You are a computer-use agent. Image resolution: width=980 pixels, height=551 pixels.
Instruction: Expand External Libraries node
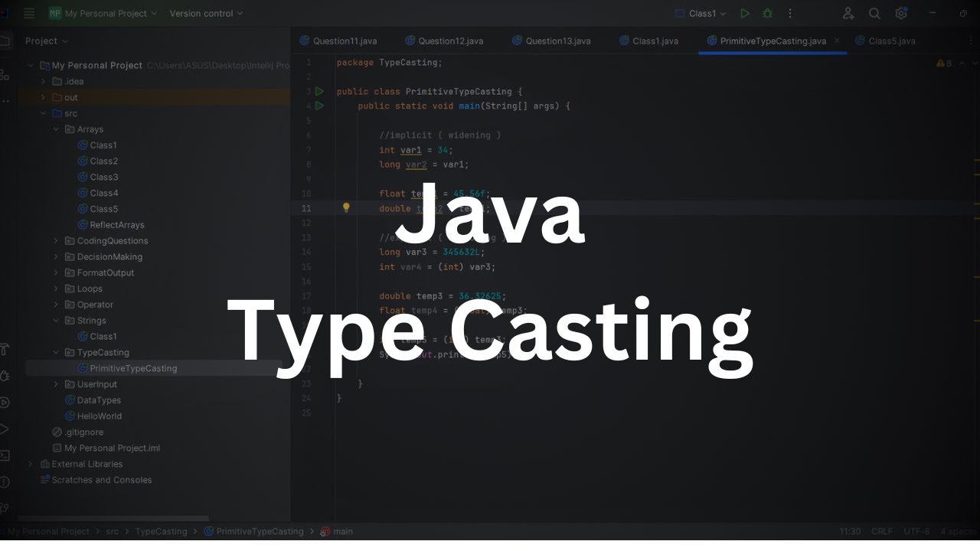pos(31,465)
